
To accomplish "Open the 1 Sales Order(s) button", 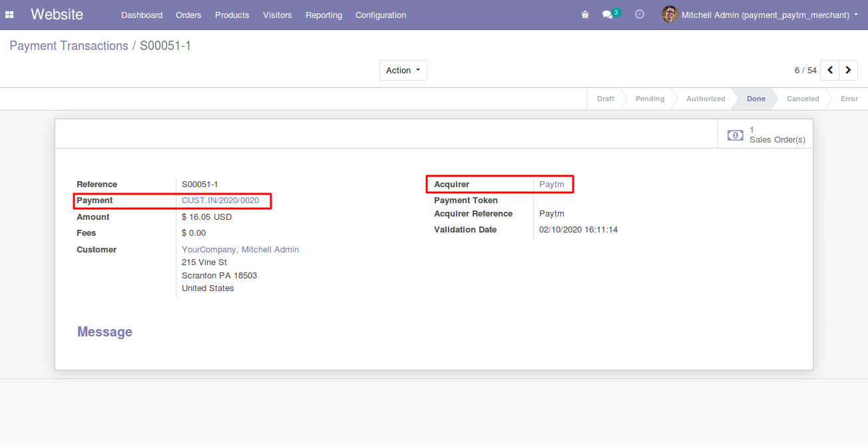I will [x=765, y=135].
